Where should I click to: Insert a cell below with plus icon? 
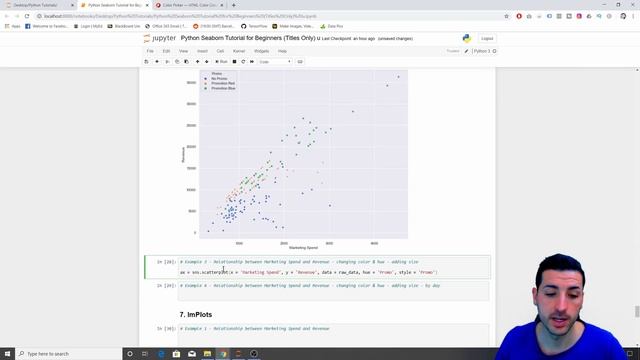pos(157,62)
